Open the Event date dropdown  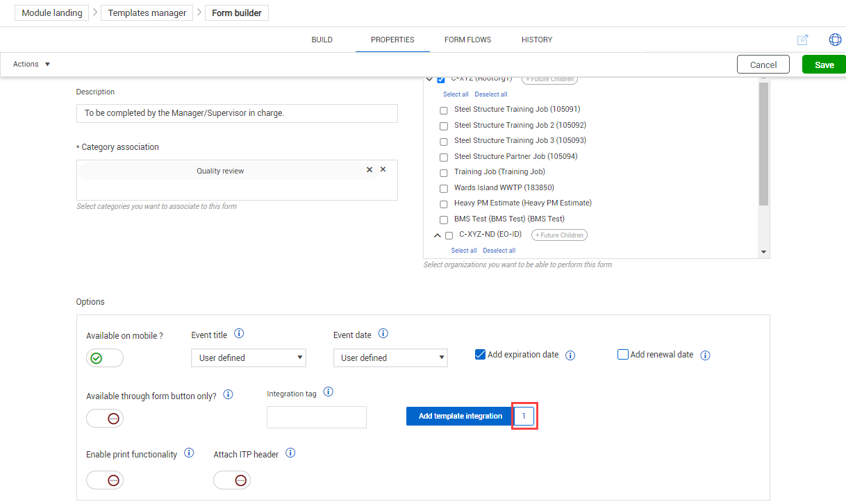click(x=390, y=358)
